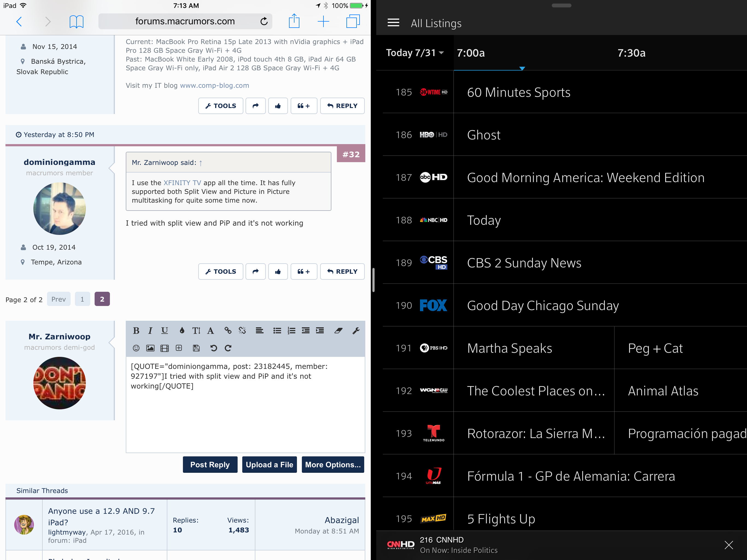Jump to Mr. Zarniwoop's quoted post arrow
Image resolution: width=747 pixels, height=560 pixels.
click(201, 163)
